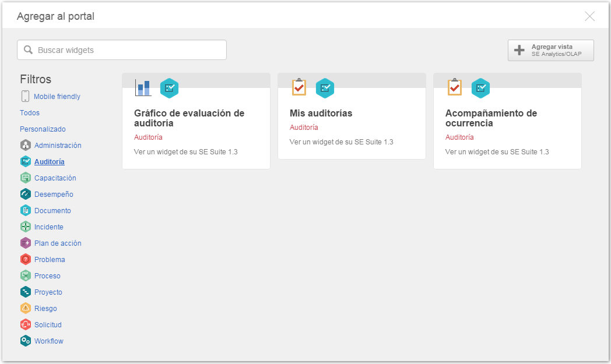
Task: Click the Riesgo warning icon
Action: pos(26,308)
